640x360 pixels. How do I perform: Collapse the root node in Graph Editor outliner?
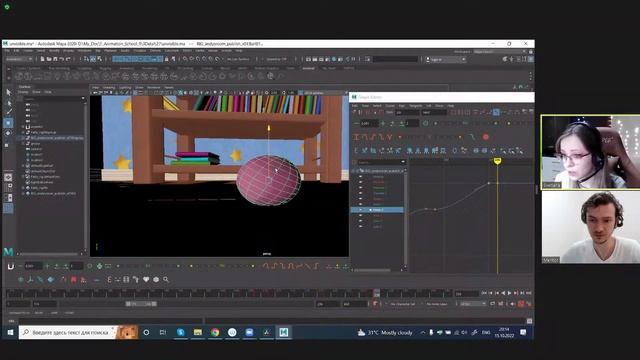(x=354, y=171)
